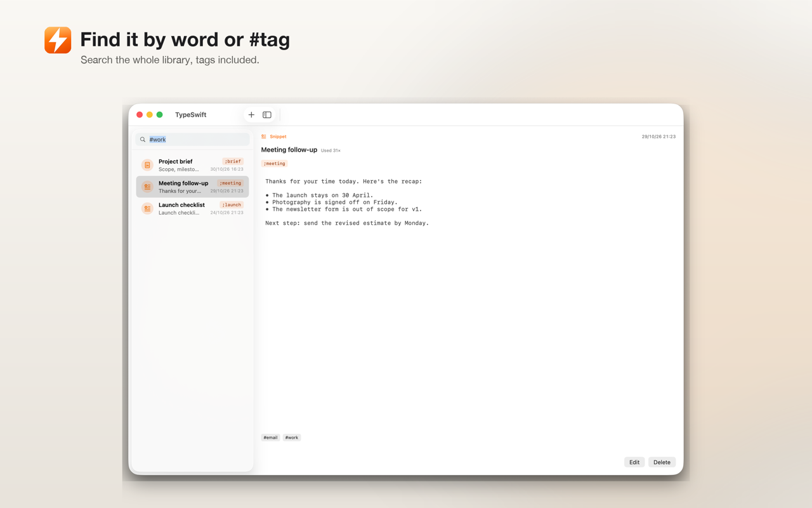Click the plus button to add a snippet
The height and width of the screenshot is (508, 812).
(x=251, y=115)
